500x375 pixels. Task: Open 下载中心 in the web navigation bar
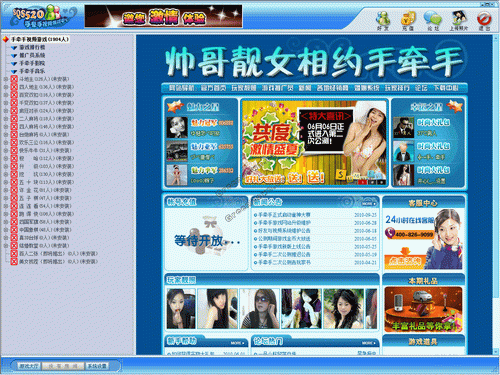[446, 88]
